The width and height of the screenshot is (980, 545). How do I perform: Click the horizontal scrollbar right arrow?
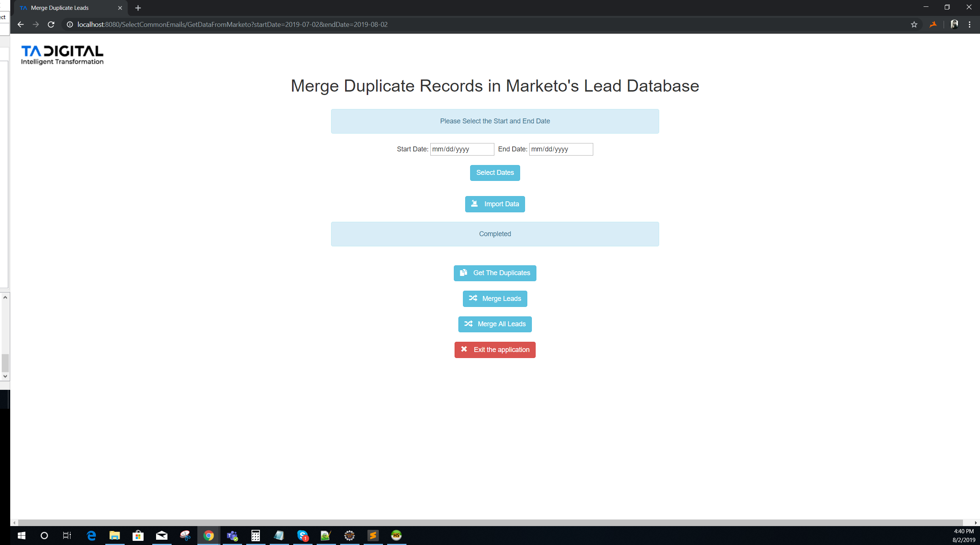point(976,523)
